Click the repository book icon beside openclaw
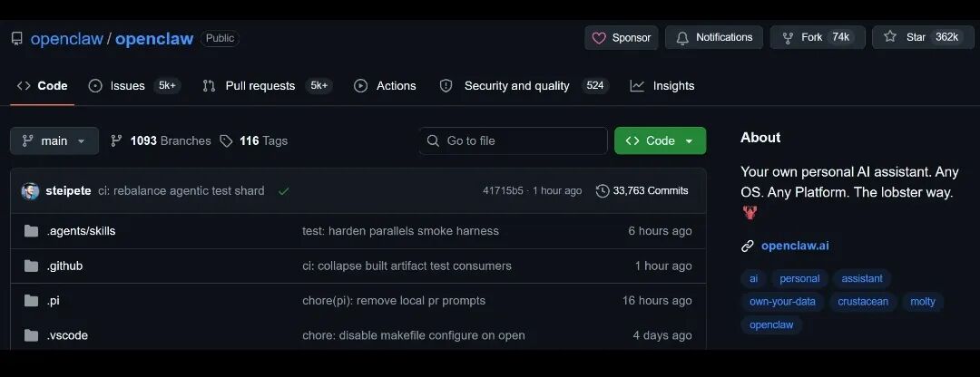The image size is (980, 377). tap(17, 39)
